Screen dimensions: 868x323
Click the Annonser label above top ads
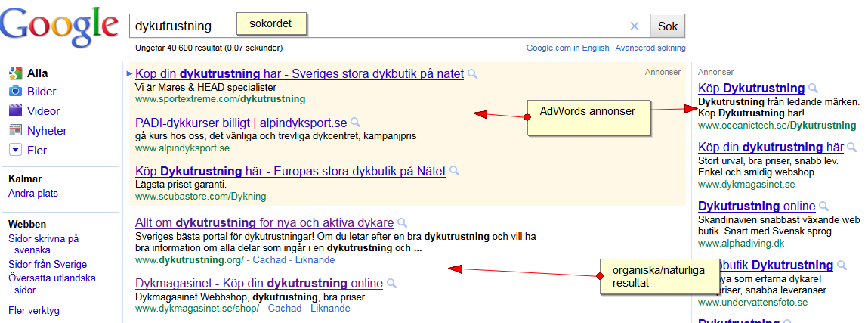tap(663, 72)
